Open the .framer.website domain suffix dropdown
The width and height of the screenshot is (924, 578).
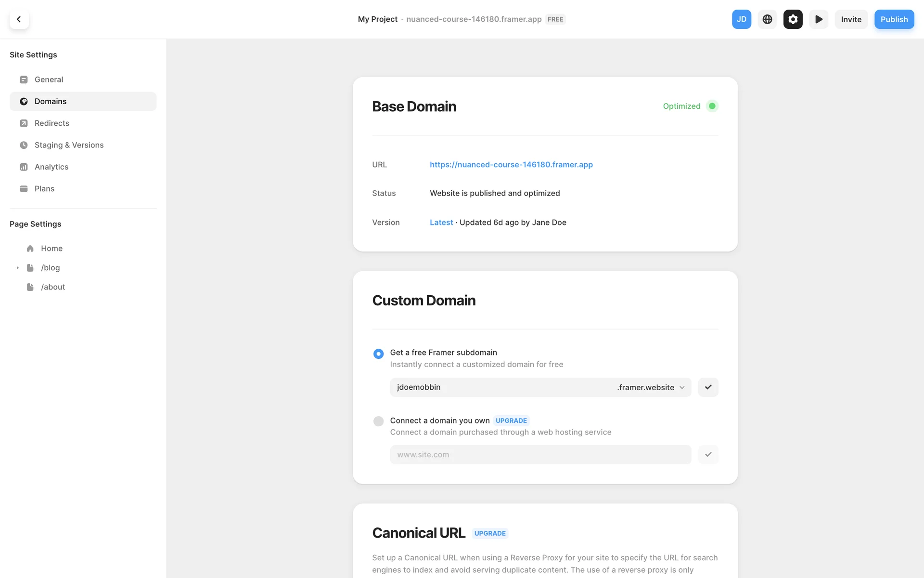[x=651, y=388]
